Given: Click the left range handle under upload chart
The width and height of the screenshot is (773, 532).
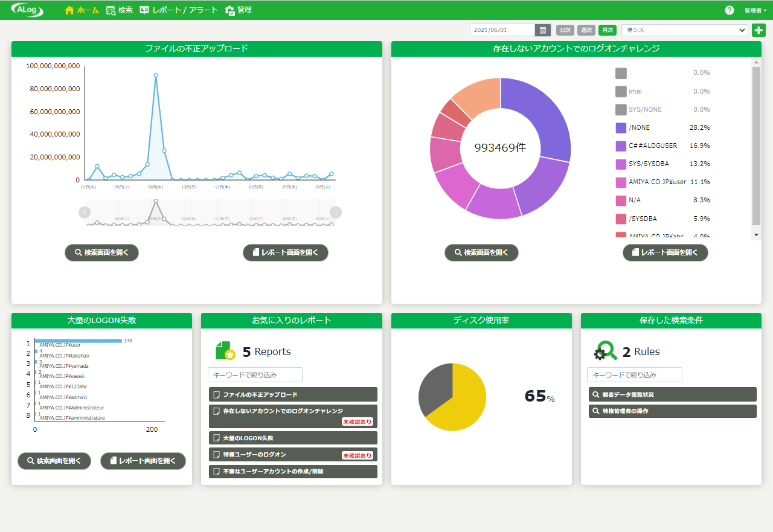Looking at the screenshot, I should coord(85,213).
